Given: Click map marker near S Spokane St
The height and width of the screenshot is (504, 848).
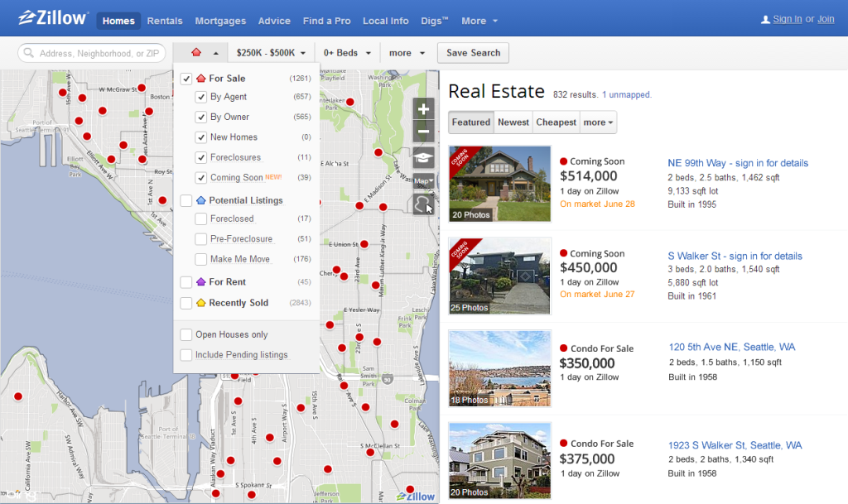Looking at the screenshot, I should (252, 494).
